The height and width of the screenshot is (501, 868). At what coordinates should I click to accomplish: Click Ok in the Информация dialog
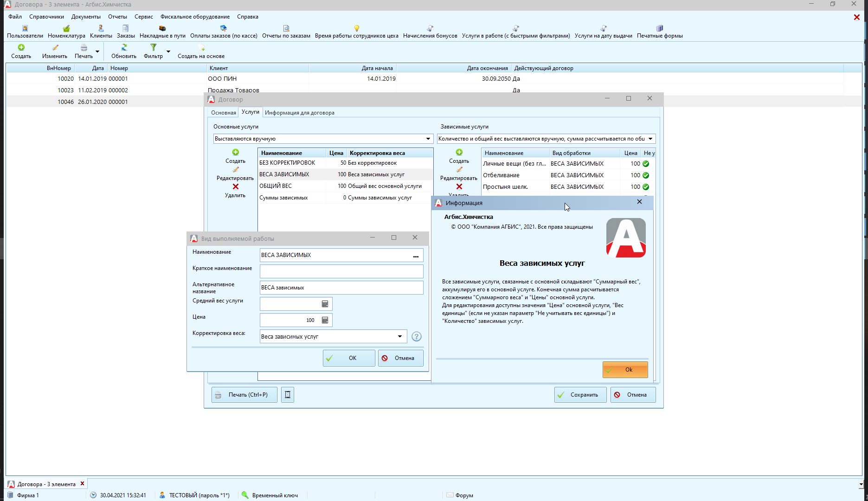[625, 370]
